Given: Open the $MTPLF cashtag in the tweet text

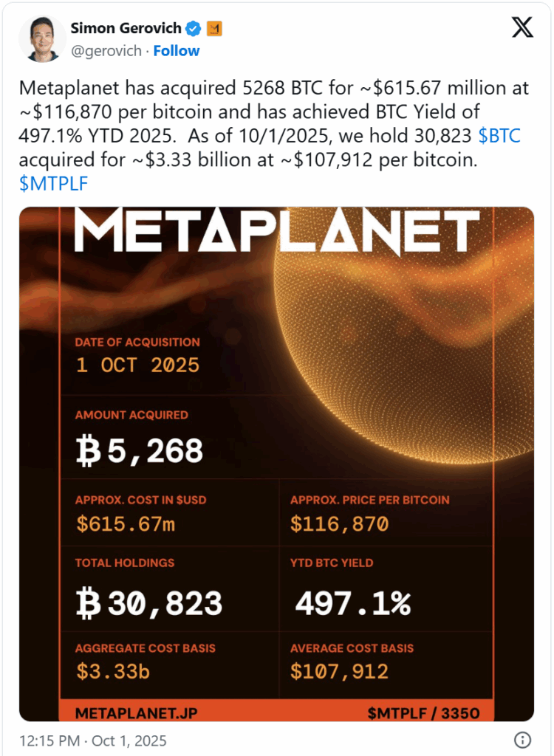Looking at the screenshot, I should coord(53,183).
